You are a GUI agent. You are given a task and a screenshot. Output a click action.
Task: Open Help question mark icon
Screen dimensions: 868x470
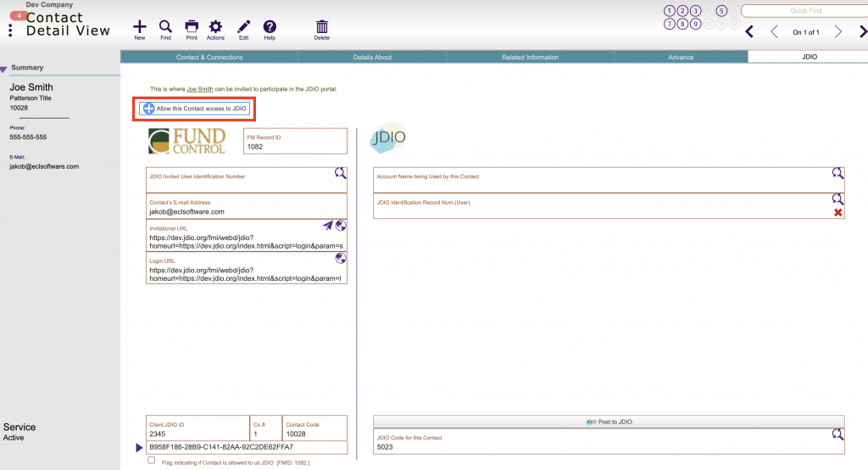pyautogui.click(x=270, y=28)
